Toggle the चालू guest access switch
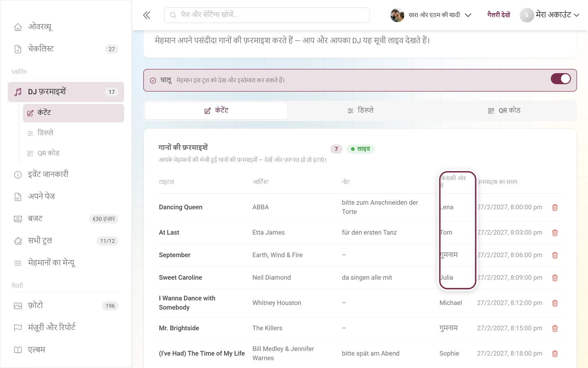Image resolution: width=588 pixels, height=368 pixels. [561, 79]
